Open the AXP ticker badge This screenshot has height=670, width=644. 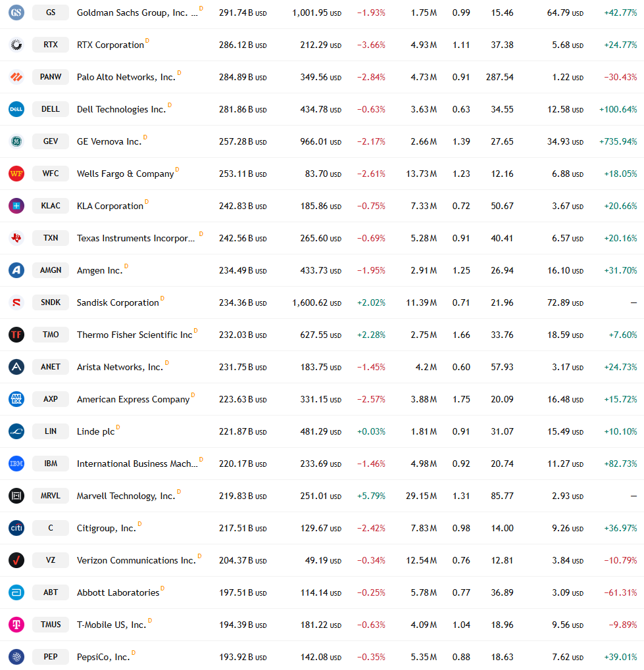pyautogui.click(x=51, y=398)
